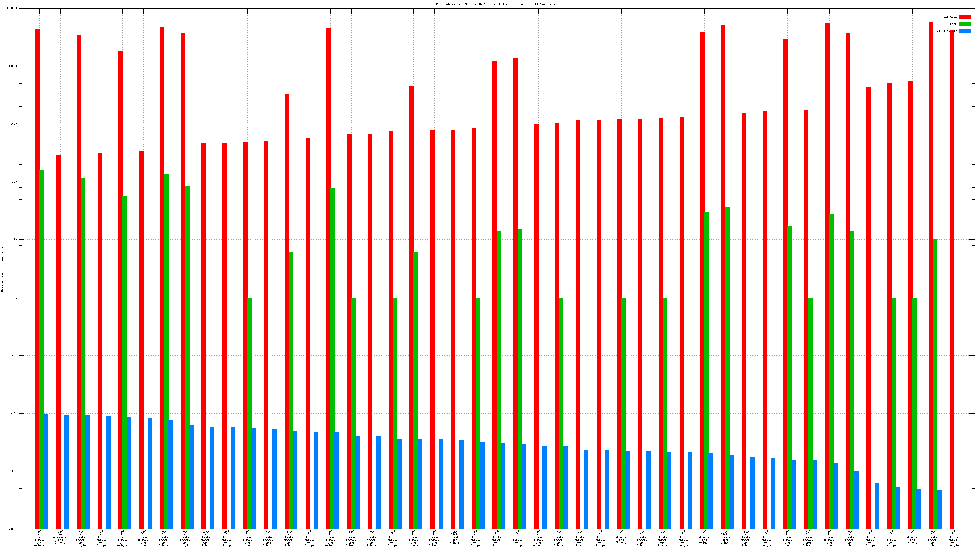The height and width of the screenshot is (551, 980).
Task: Click the blue Score legend swatch
Action: (x=965, y=31)
